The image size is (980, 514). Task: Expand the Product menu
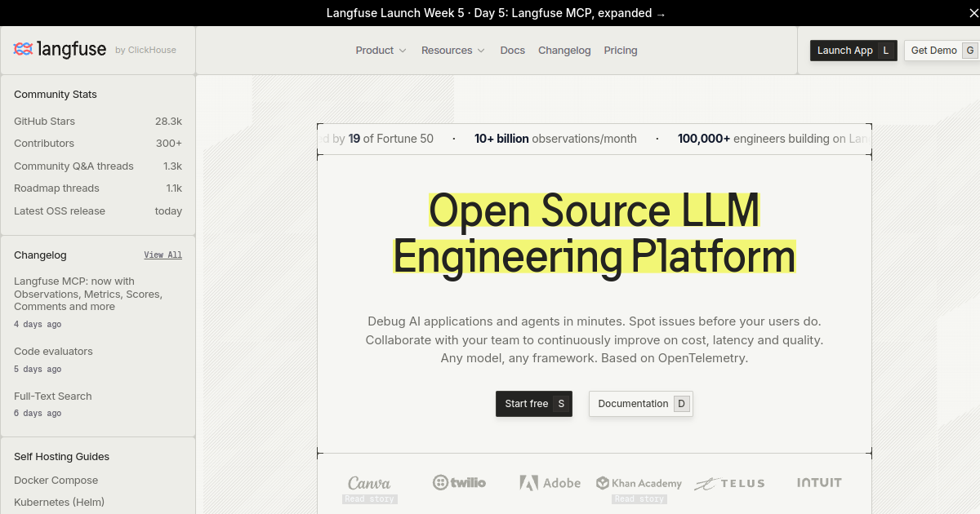(381, 51)
